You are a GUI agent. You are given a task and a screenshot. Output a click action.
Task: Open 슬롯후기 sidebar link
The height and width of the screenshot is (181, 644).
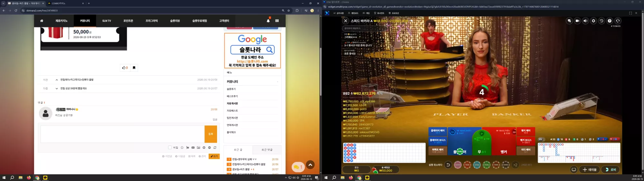pyautogui.click(x=231, y=89)
